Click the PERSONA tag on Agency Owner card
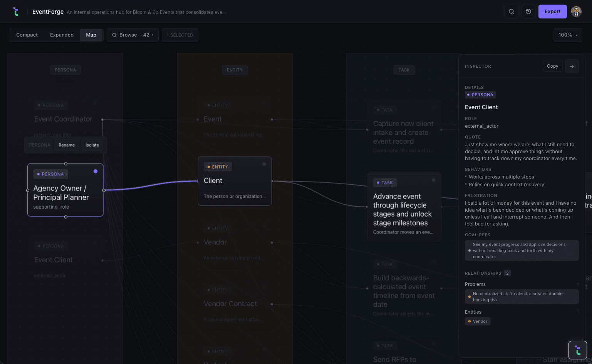This screenshot has height=364, width=592. (x=50, y=174)
